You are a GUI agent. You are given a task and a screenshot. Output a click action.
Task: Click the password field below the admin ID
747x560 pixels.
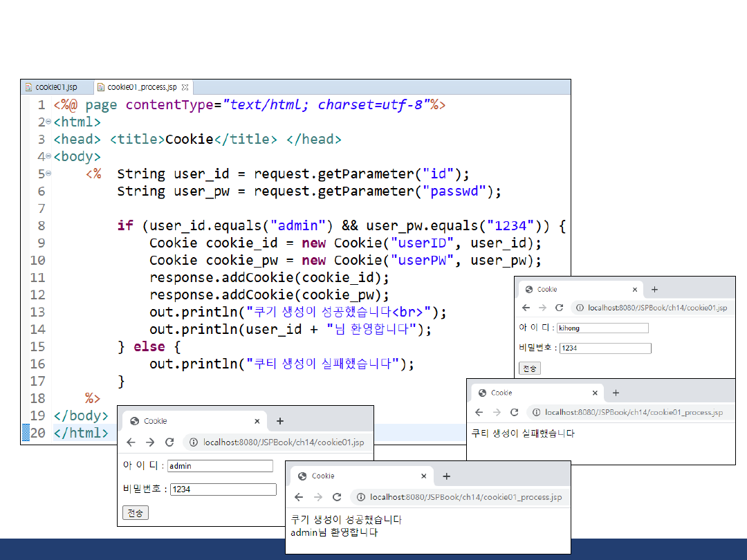coord(223,489)
